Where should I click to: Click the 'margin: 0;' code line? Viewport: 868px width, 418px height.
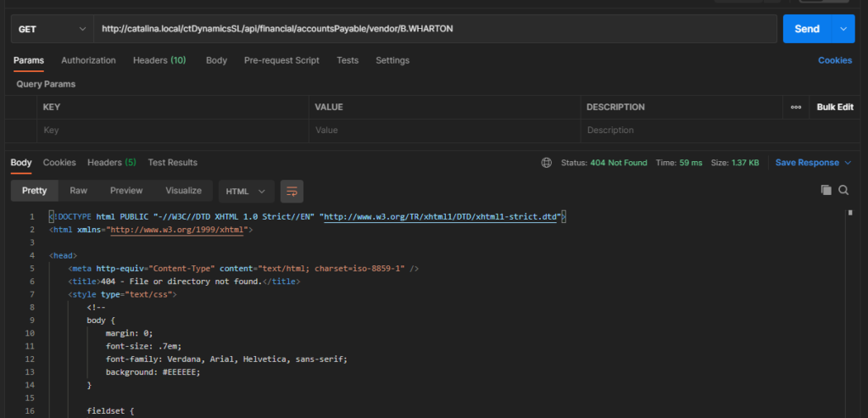(129, 333)
